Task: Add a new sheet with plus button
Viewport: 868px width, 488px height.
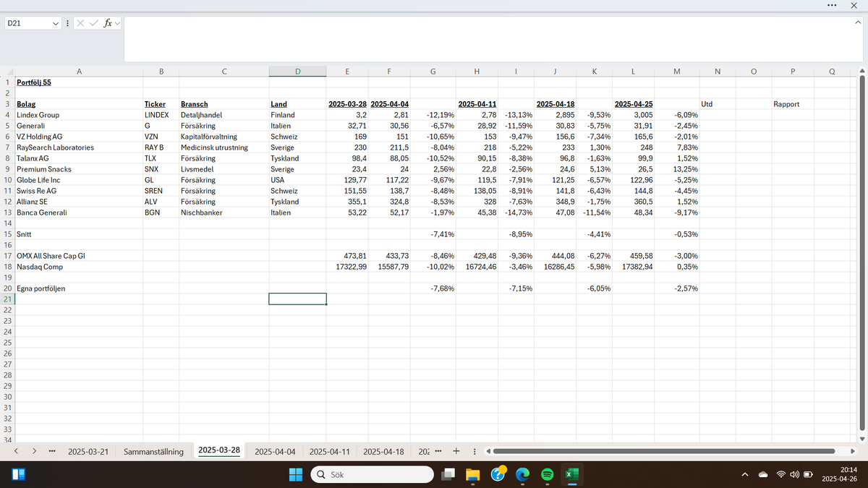Action: coord(456,451)
